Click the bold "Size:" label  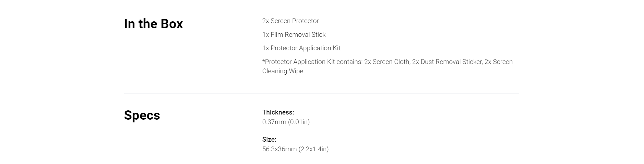coord(269,140)
